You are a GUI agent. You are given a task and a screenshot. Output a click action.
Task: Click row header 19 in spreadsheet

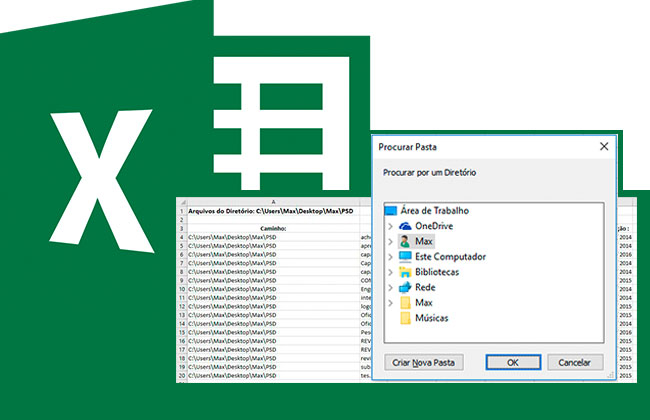click(182, 367)
